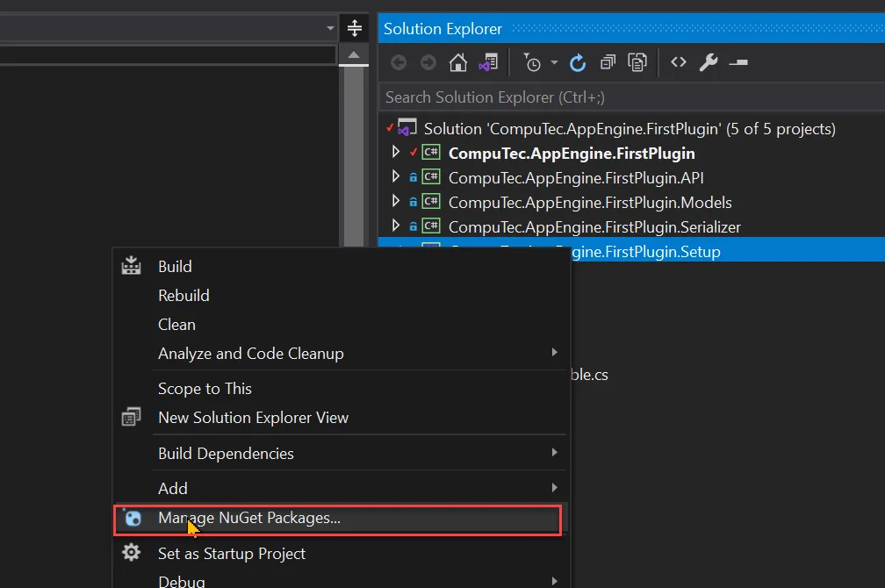This screenshot has height=588, width=885.
Task: Refresh the Solution Explorer with the blue refresh icon
Action: coord(578,62)
